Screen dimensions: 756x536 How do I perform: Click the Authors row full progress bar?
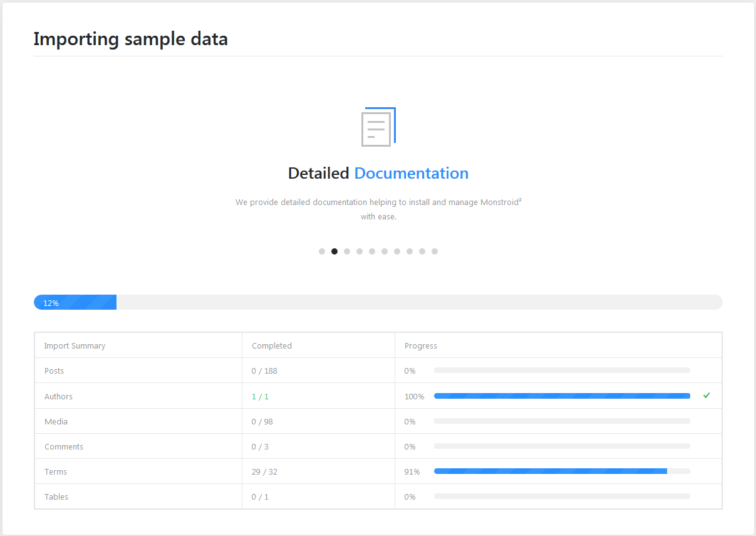tap(562, 396)
